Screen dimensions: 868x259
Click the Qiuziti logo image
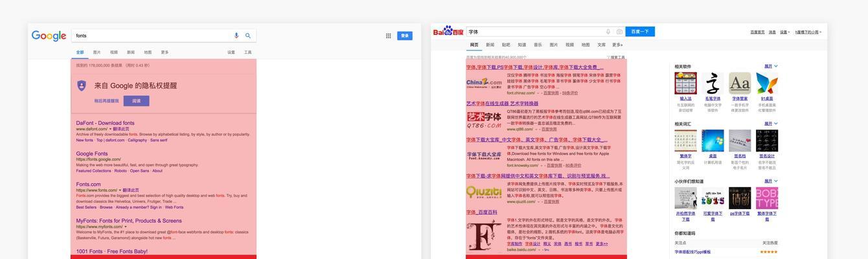point(484,192)
